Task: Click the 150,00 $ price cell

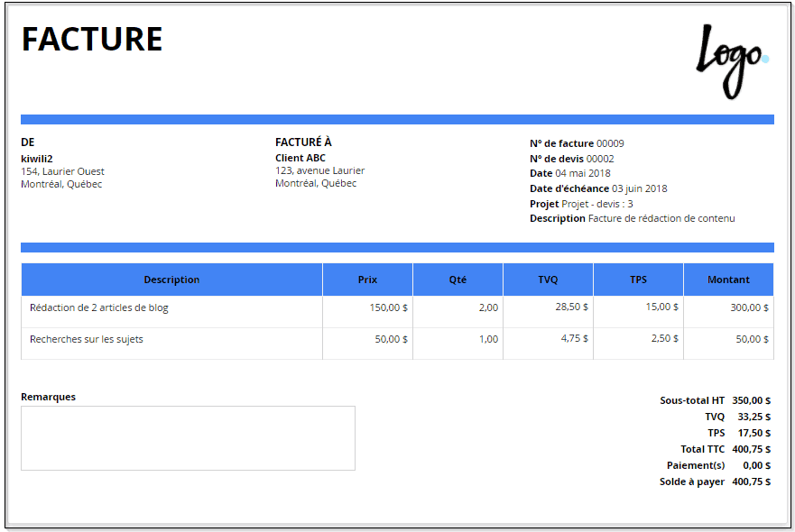Action: click(388, 307)
